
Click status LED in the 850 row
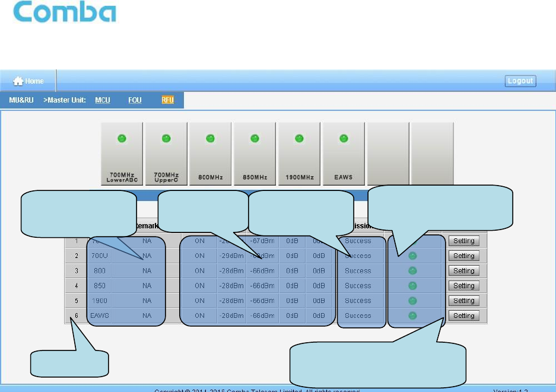412,286
